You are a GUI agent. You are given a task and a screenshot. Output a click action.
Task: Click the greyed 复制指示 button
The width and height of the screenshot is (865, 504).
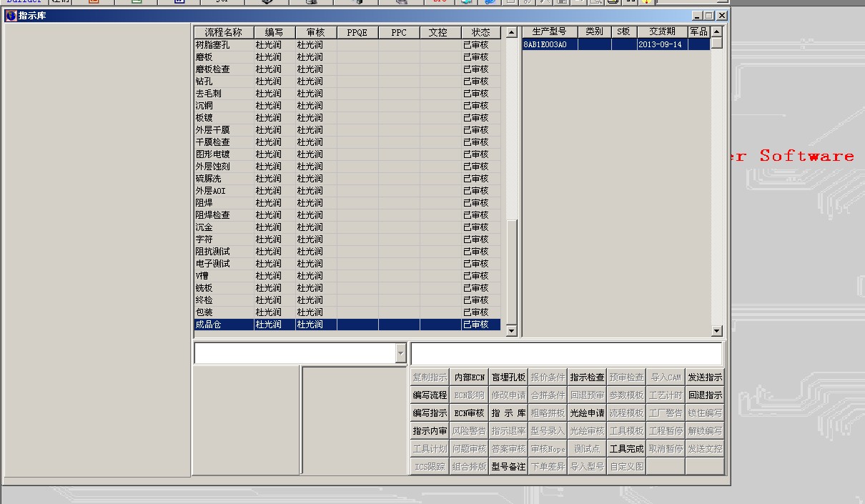point(430,377)
